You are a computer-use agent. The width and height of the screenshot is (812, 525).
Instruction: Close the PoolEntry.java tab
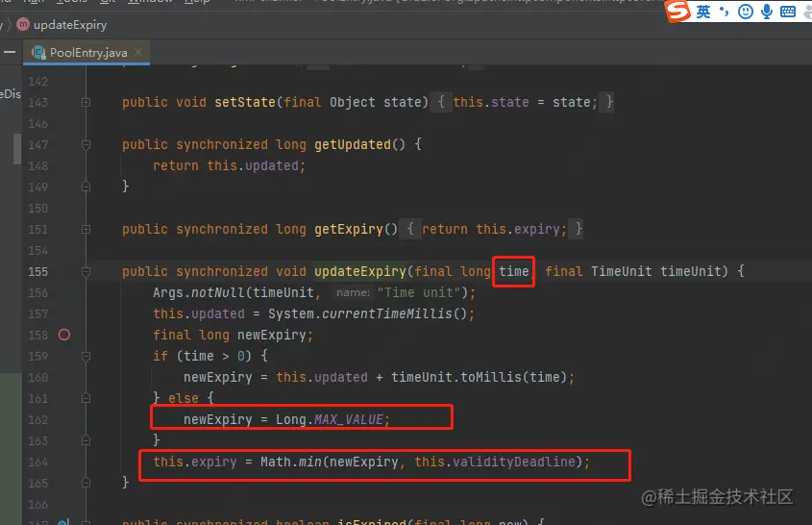[x=138, y=52]
